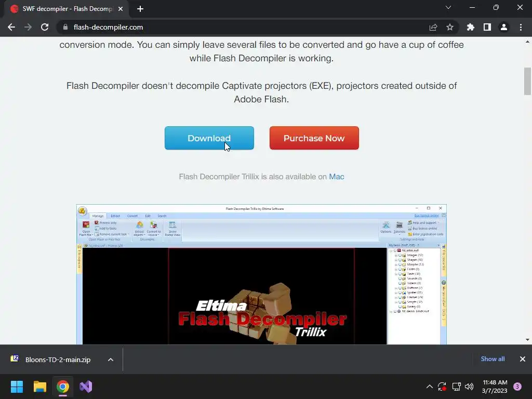Click the page scrollbar thumb
The height and width of the screenshot is (399, 532).
tap(527, 82)
